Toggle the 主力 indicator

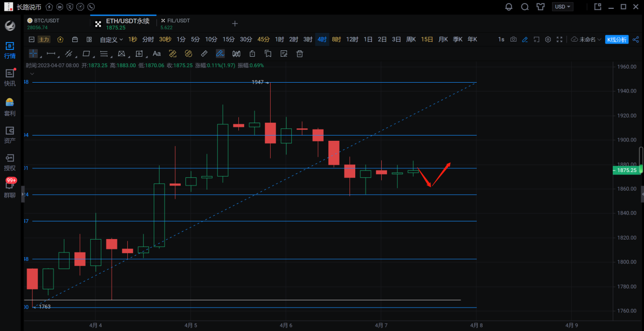pyautogui.click(x=44, y=39)
